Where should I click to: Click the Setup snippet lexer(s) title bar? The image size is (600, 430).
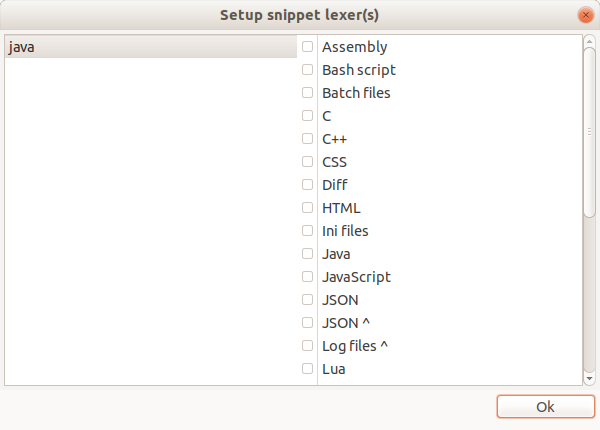[x=299, y=15]
